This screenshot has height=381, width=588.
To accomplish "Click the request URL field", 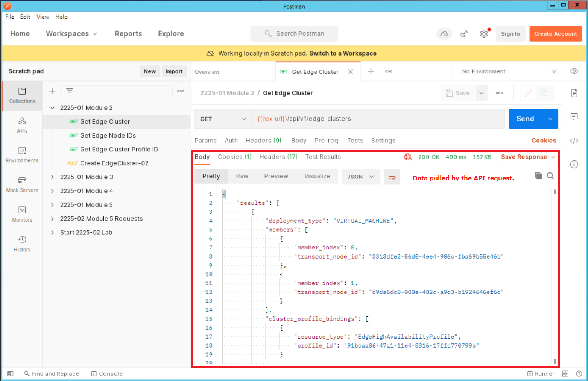I will click(x=376, y=119).
